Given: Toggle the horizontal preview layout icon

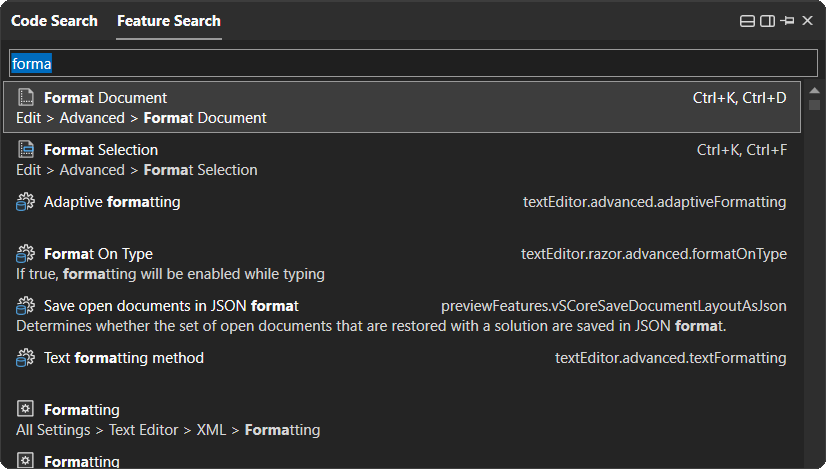Looking at the screenshot, I should coord(747,21).
